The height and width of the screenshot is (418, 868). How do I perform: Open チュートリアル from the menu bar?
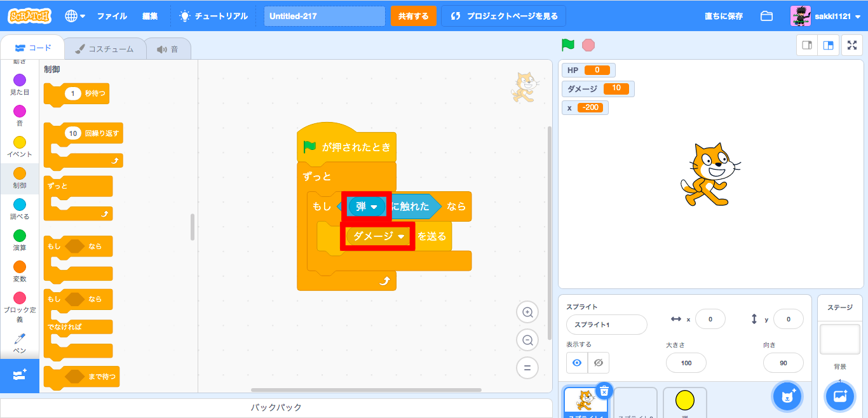[214, 16]
